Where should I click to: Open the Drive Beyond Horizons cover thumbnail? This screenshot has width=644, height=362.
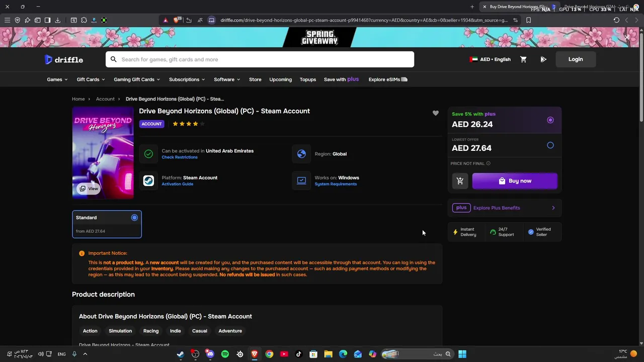click(x=103, y=153)
